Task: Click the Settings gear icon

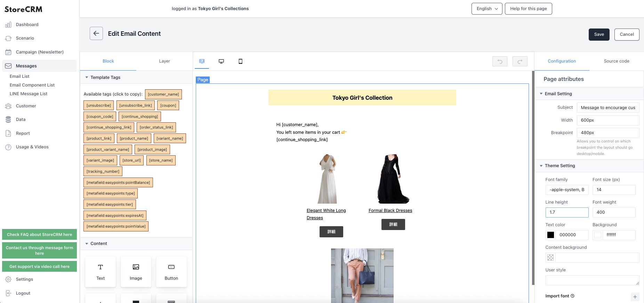Action: coord(8,279)
